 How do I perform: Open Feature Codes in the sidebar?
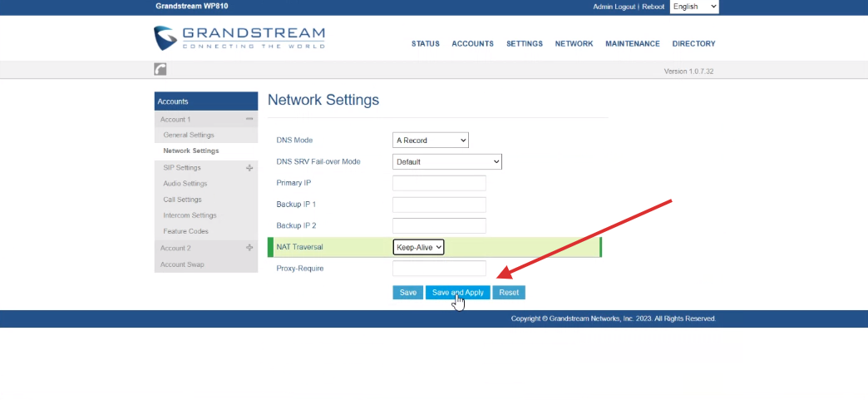(x=186, y=231)
